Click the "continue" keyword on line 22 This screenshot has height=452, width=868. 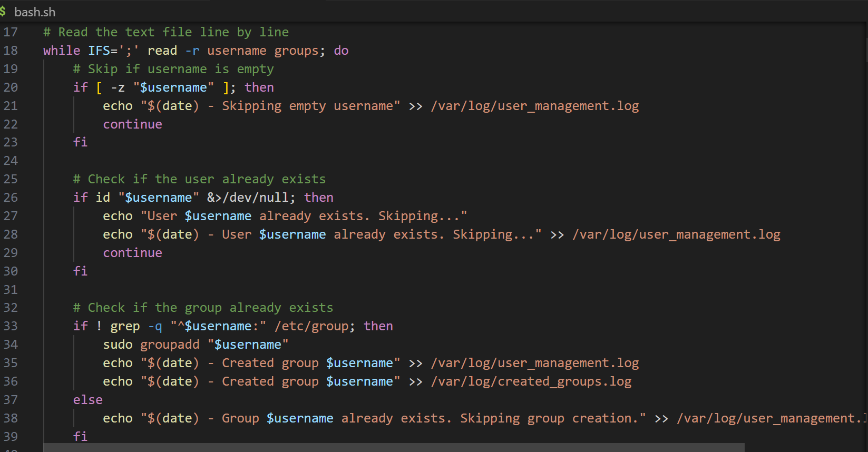(x=133, y=124)
